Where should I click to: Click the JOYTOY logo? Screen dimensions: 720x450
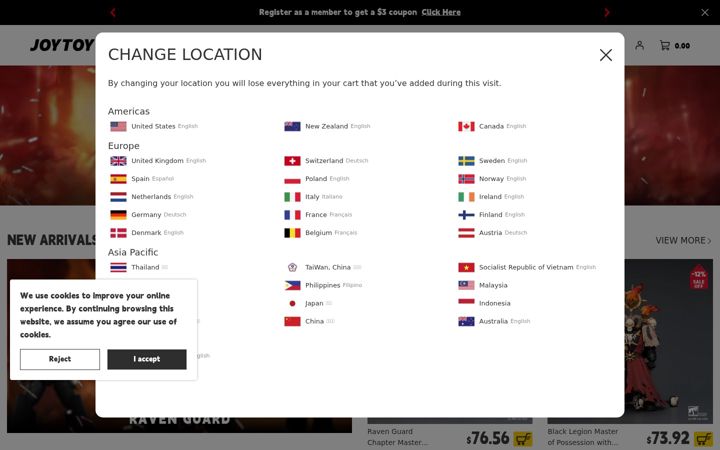tap(62, 45)
